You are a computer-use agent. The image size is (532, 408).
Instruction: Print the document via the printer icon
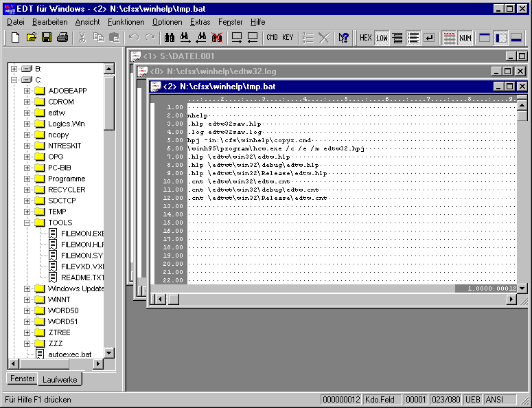[x=62, y=38]
